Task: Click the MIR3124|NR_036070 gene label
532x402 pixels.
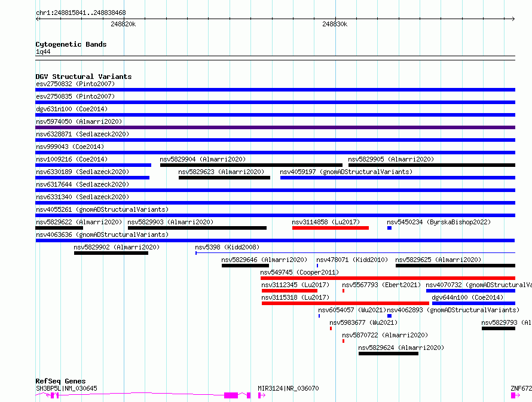Action: pos(288,388)
